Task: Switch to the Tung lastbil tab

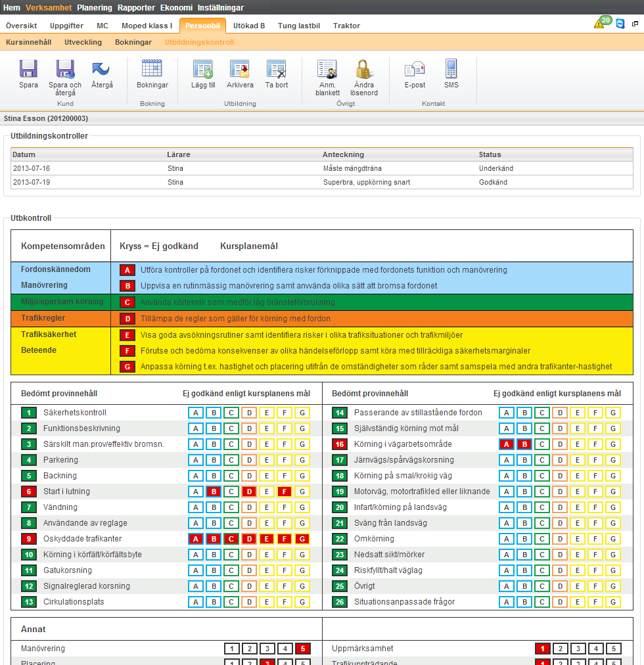Action: point(298,26)
